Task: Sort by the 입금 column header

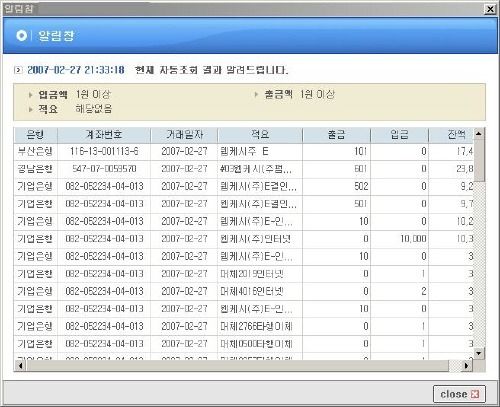Action: pos(399,135)
